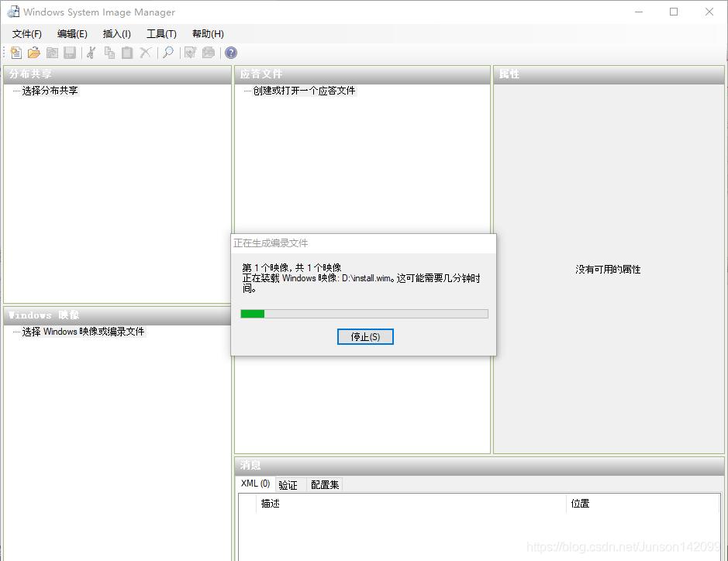Open the 工具(T) menu
Screen dimensions: 728x561
click(160, 33)
